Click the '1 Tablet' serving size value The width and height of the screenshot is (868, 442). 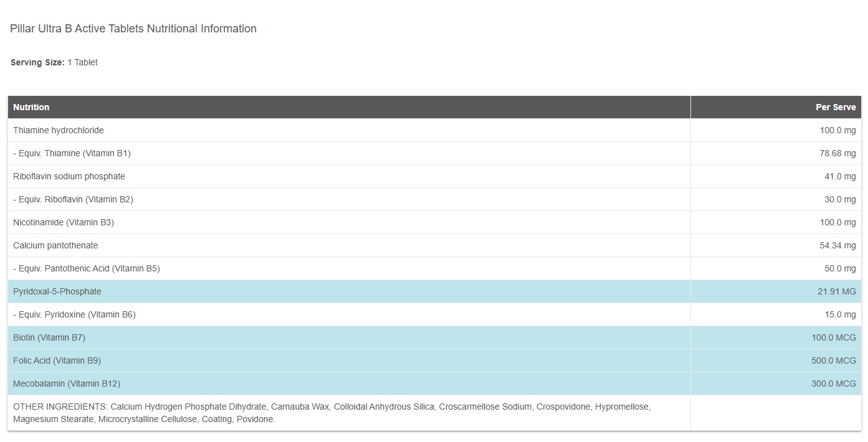82,62
